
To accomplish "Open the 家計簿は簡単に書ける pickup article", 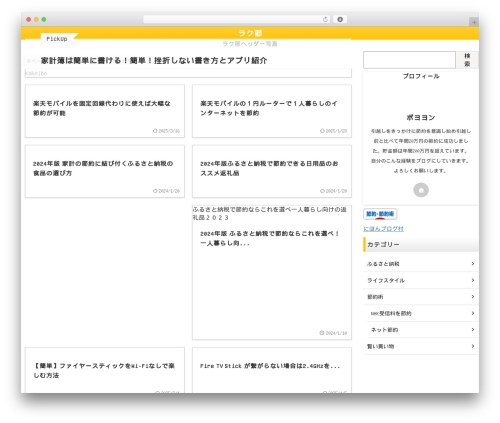I will pyautogui.click(x=154, y=60).
